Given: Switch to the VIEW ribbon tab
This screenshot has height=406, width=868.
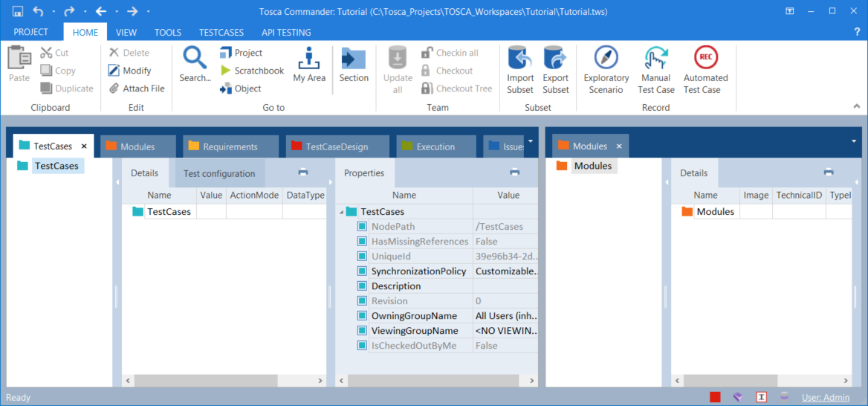Looking at the screenshot, I should point(126,32).
